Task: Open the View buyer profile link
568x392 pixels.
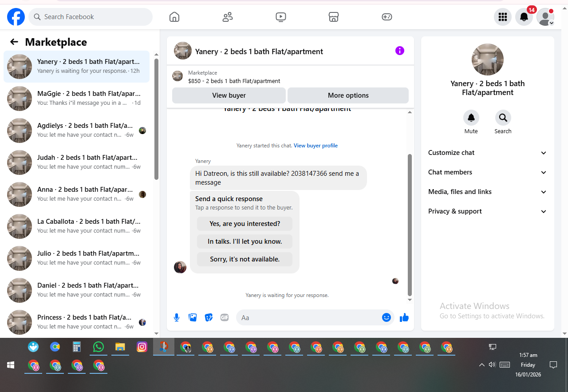Action: coord(316,146)
